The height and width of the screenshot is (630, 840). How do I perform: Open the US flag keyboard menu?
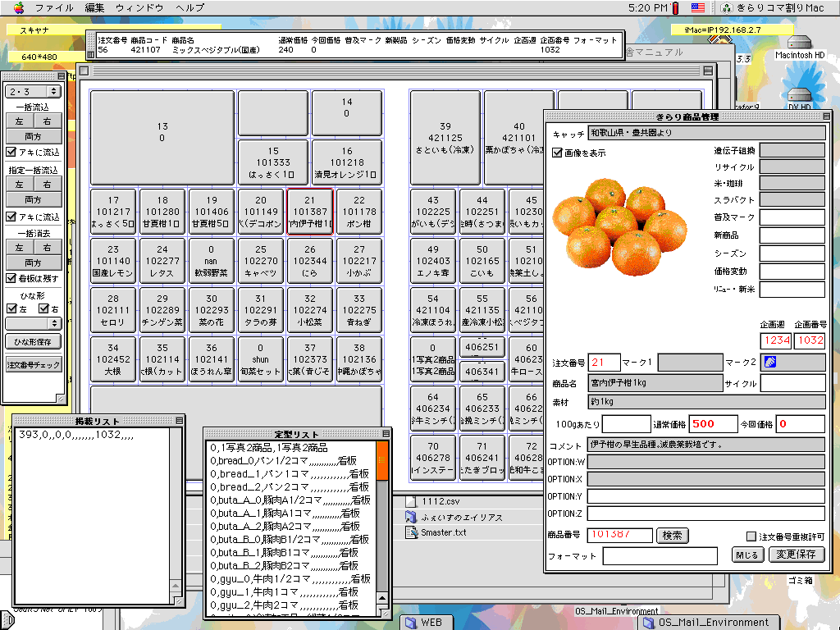coord(697,7)
